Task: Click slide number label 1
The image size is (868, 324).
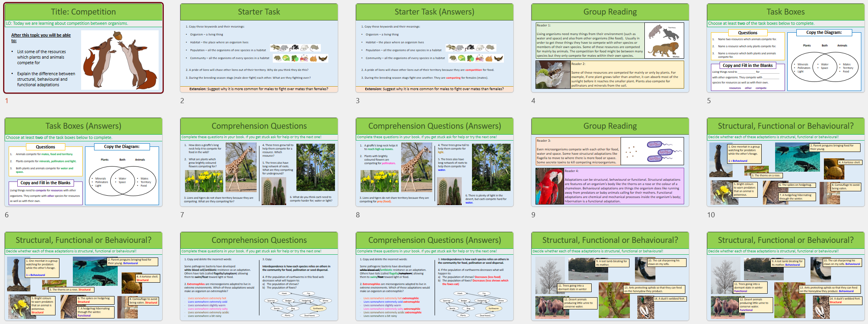Action: (x=7, y=101)
